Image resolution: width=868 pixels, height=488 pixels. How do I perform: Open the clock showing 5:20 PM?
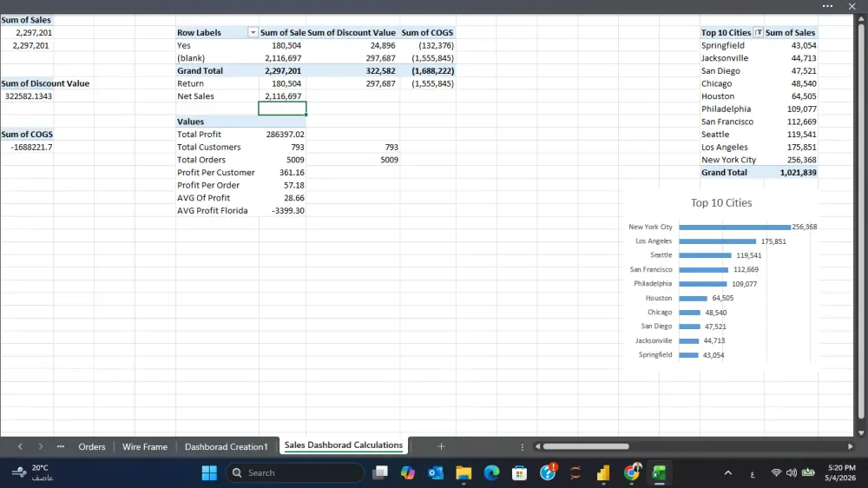(840, 473)
